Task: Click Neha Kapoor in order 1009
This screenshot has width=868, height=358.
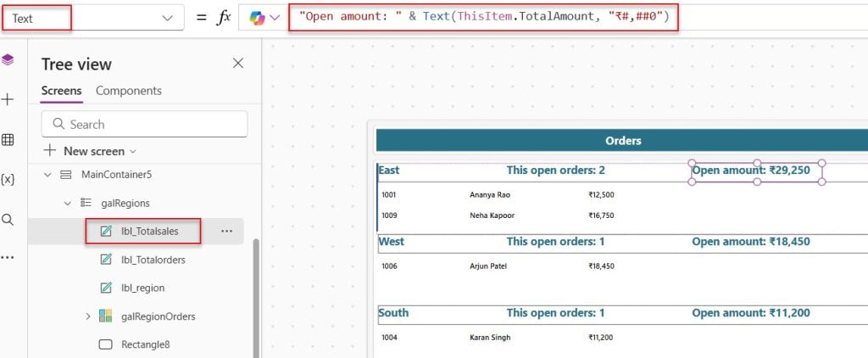Action: (492, 215)
